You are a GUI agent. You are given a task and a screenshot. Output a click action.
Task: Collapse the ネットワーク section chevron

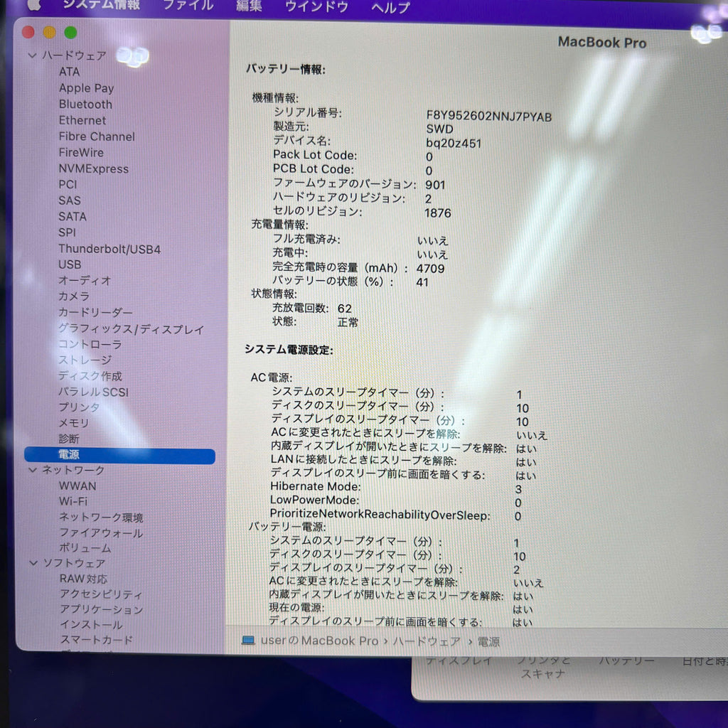(x=33, y=470)
